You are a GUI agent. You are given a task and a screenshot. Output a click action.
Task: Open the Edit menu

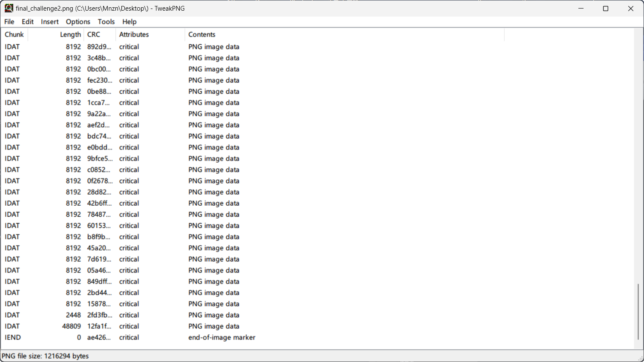coord(28,22)
